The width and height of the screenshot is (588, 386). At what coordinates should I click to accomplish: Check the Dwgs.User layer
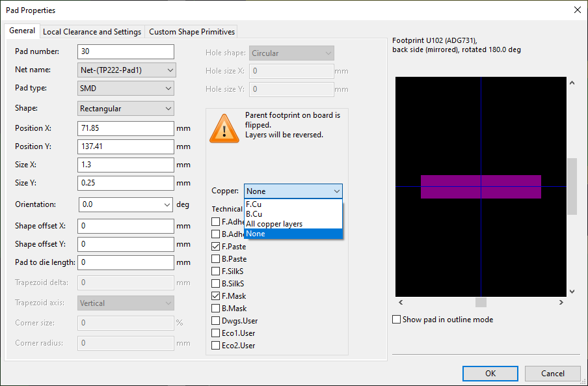pyautogui.click(x=215, y=320)
